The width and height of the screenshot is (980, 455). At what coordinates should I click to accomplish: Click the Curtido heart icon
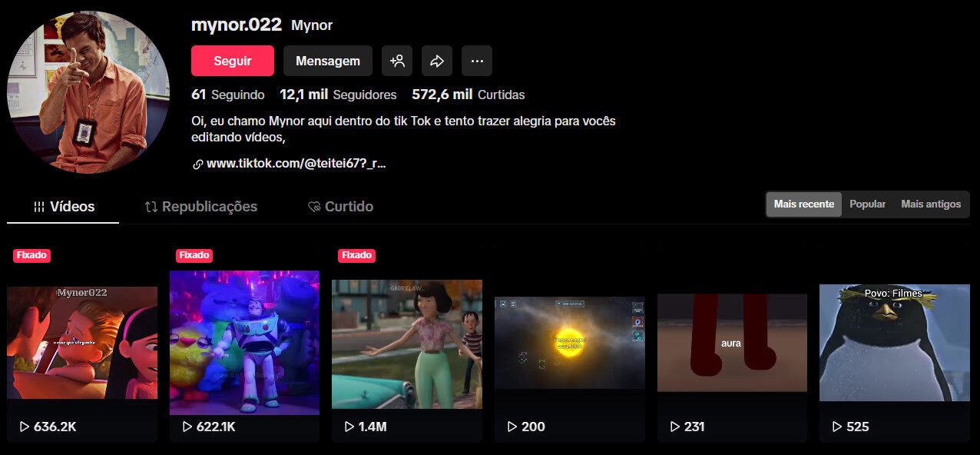(x=313, y=206)
